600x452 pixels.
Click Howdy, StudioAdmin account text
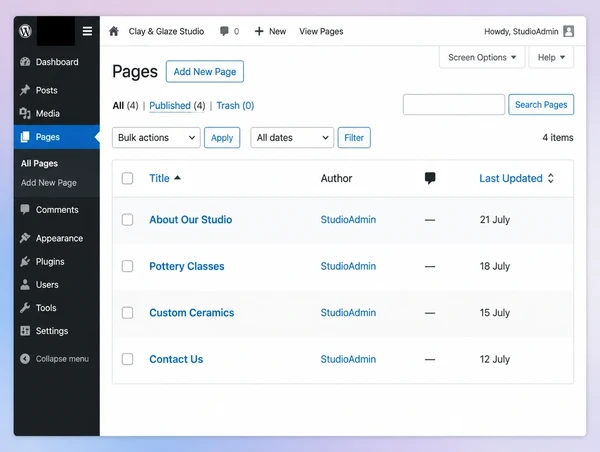coord(521,31)
